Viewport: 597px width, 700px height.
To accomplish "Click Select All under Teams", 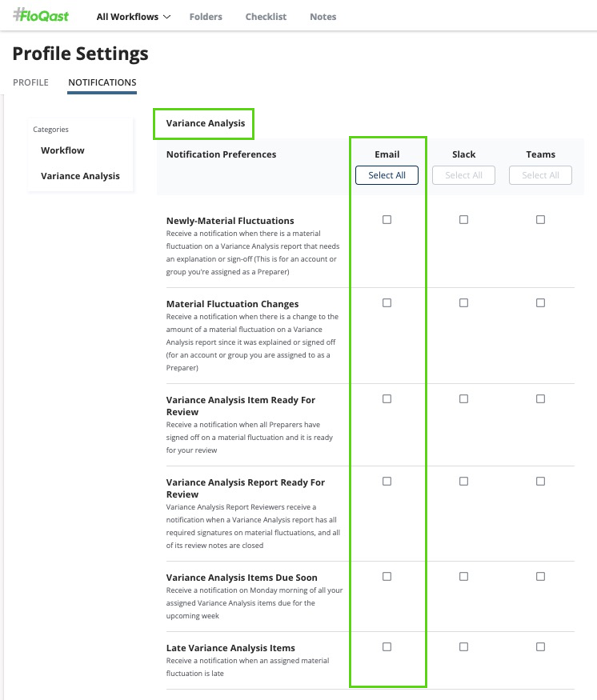I will [x=540, y=175].
